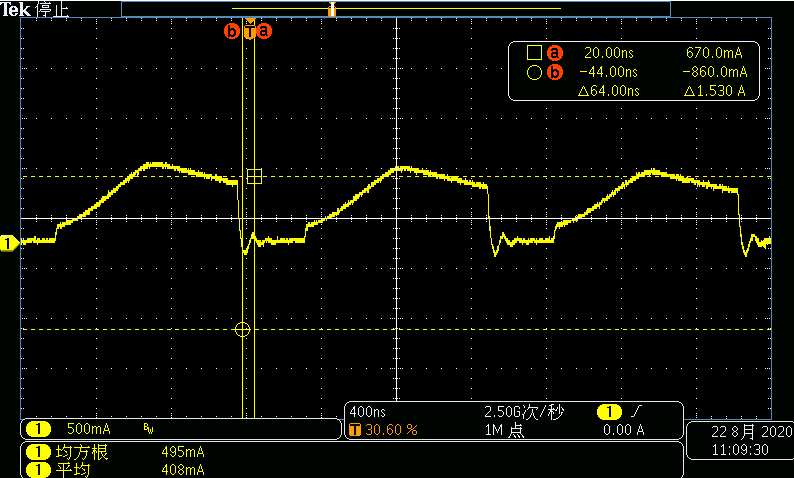Click the 1M record length readout
The image size is (794, 478).
(503, 430)
